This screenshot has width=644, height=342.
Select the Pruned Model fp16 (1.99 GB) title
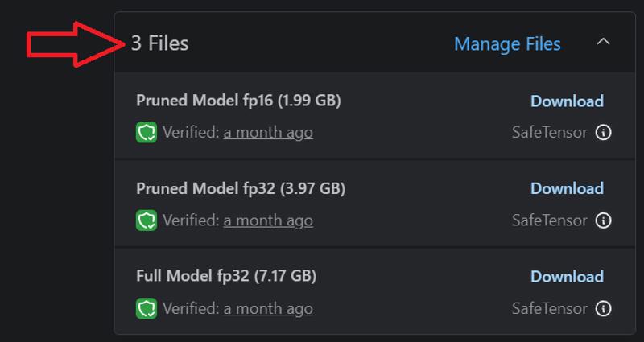coord(238,101)
